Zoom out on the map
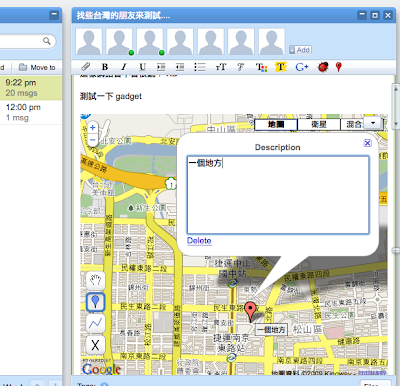400x386 pixels. [x=93, y=140]
